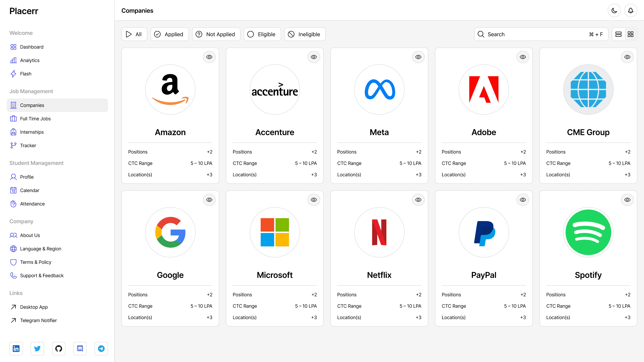Switch to grid view layout

(x=630, y=34)
